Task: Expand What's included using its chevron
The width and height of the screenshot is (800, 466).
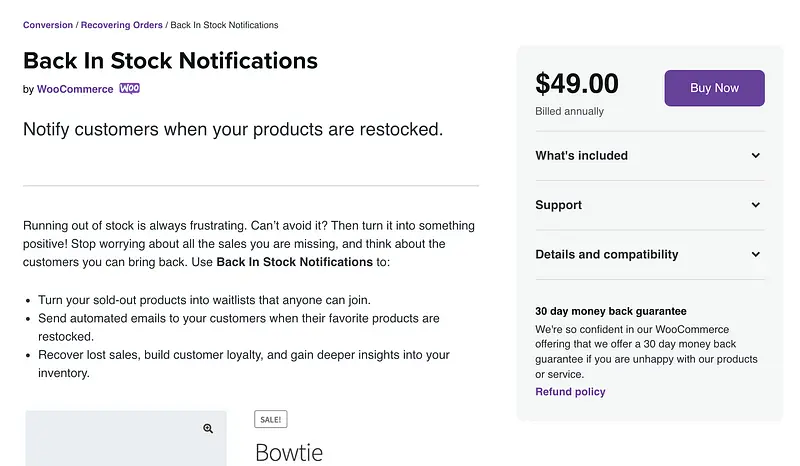Action: (x=756, y=156)
